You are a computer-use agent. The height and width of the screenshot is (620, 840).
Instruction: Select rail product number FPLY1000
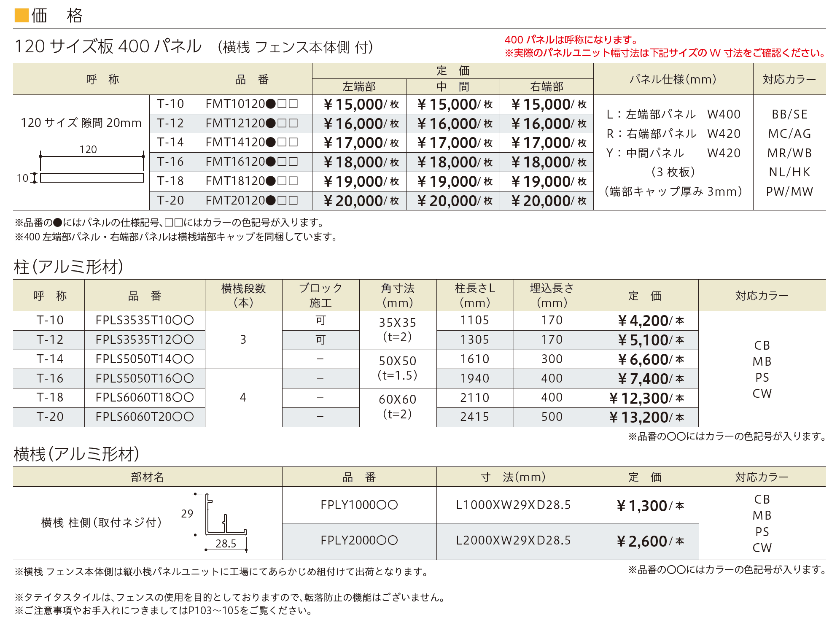[x=359, y=505]
